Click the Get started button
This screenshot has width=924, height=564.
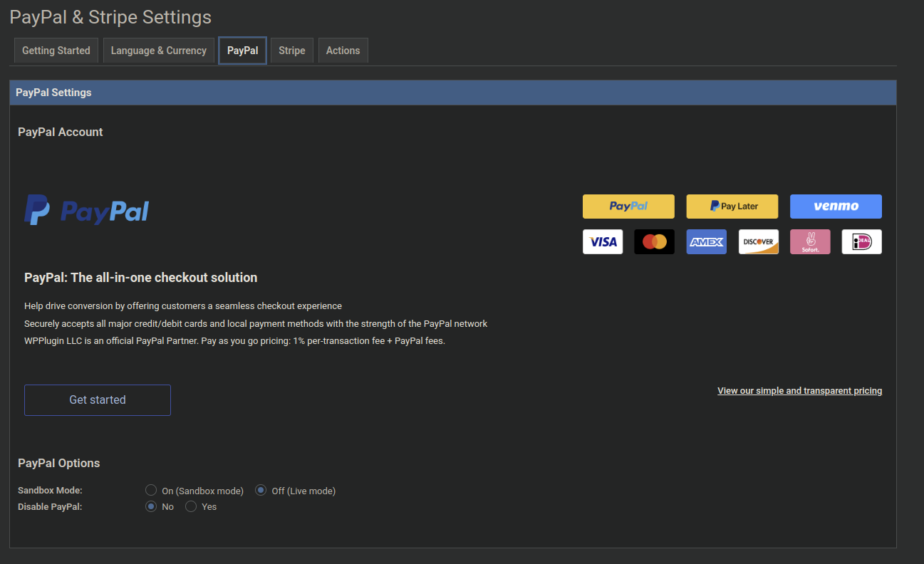[98, 400]
